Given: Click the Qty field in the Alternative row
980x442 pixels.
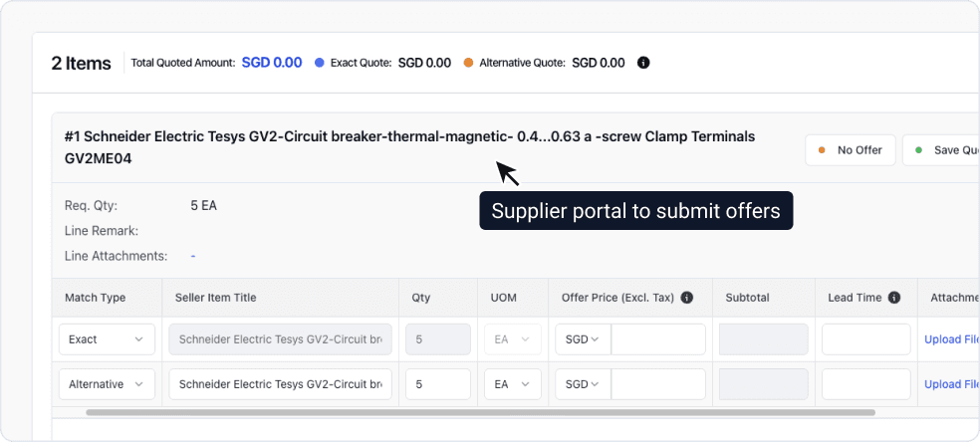Looking at the screenshot, I should click(x=437, y=384).
